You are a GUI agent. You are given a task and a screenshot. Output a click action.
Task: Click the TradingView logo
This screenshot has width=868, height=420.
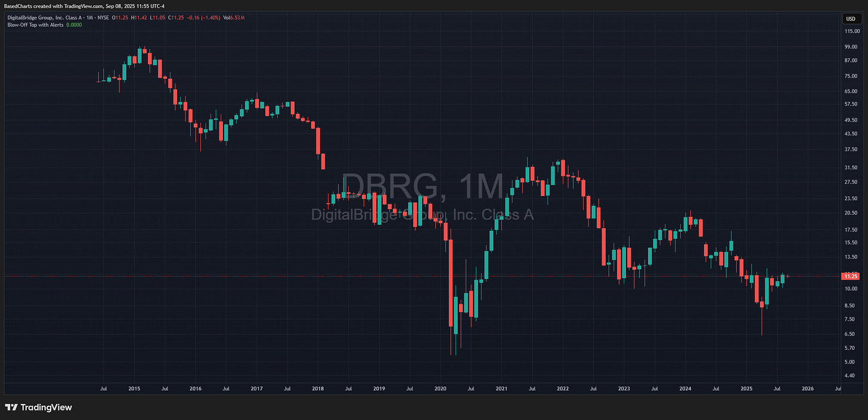38,407
